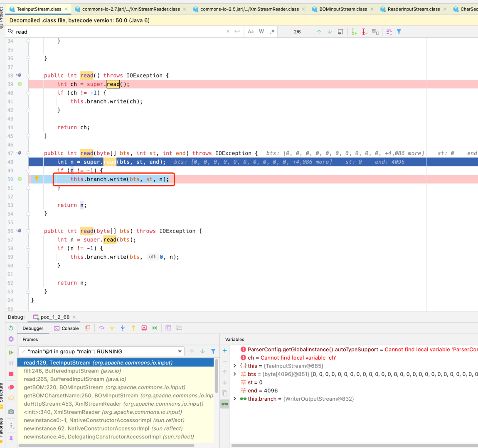The width and height of the screenshot is (478, 448).
Task: Select frame fill:246, BufferedInputStream
Action: tap(116, 371)
